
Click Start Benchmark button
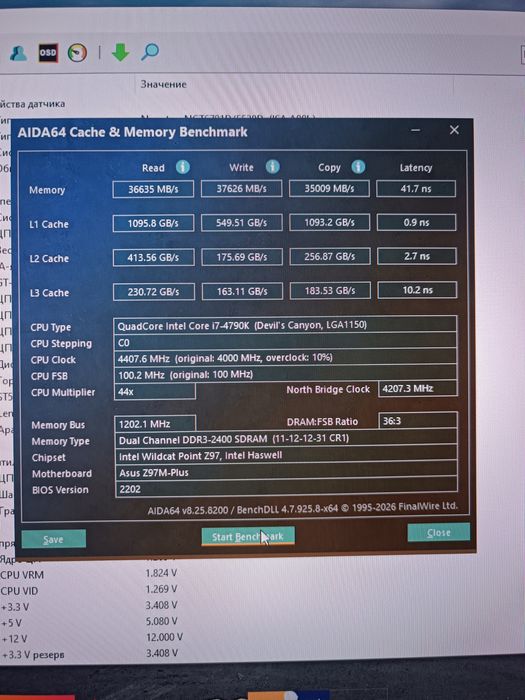pyautogui.click(x=248, y=536)
